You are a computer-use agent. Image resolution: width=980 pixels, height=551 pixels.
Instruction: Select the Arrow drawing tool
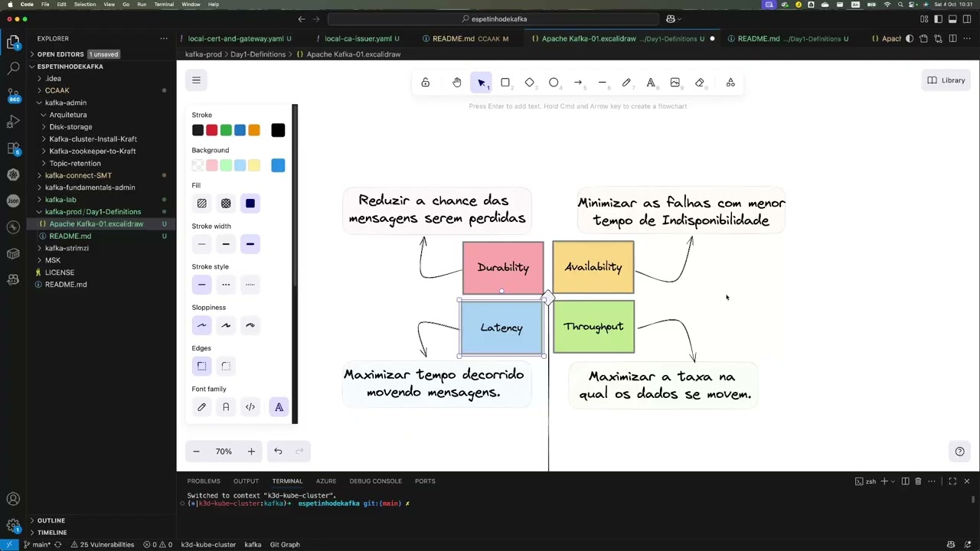click(x=578, y=83)
